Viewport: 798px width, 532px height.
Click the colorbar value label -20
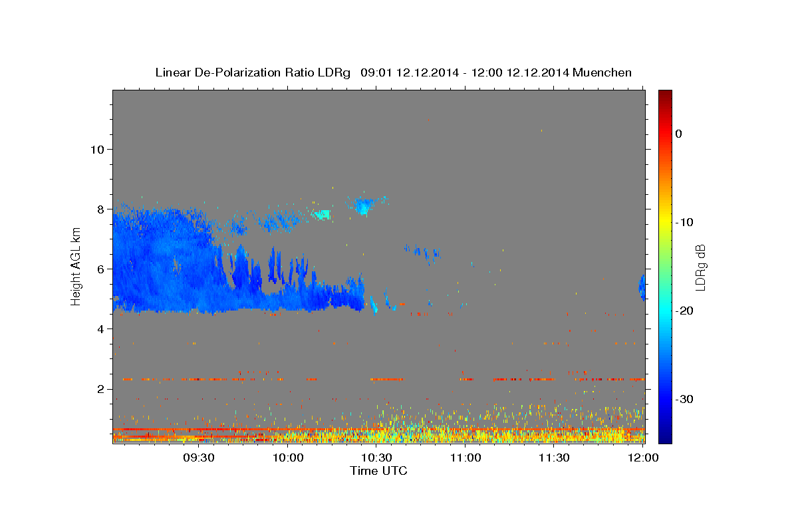click(684, 311)
